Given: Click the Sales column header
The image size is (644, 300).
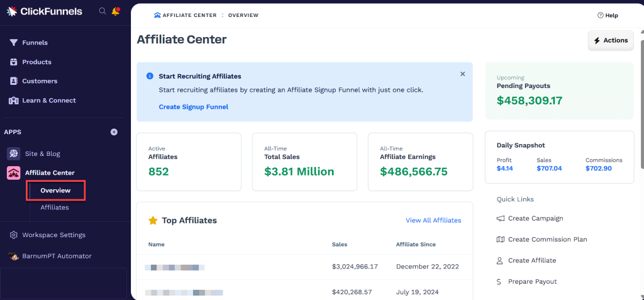Looking at the screenshot, I should [340, 245].
